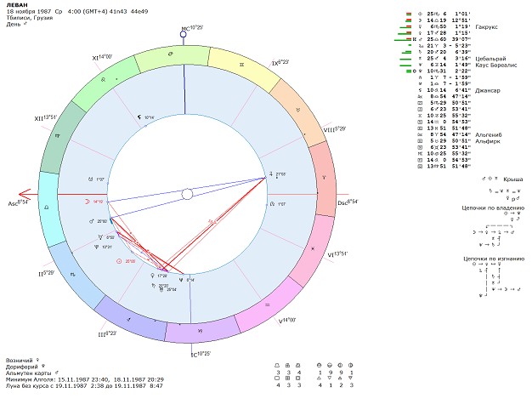Click the Cancer sign on the green segment

(x=169, y=54)
